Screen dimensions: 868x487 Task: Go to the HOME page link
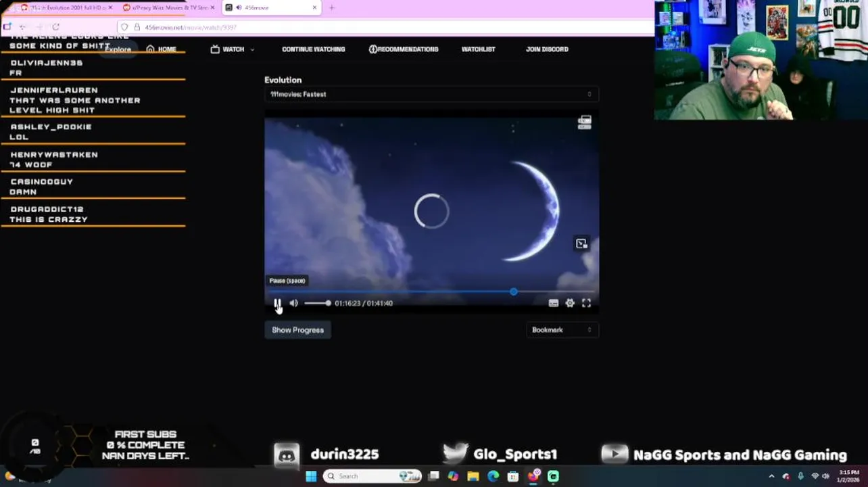point(161,49)
